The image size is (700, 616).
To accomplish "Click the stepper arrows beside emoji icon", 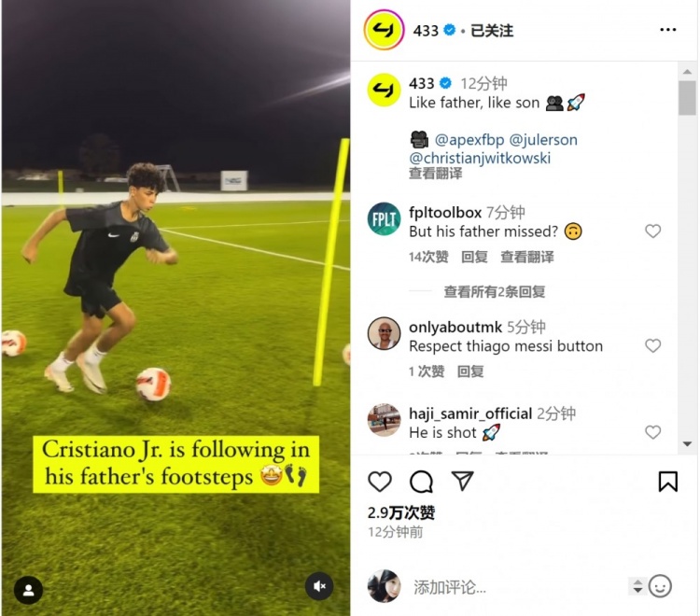I will (x=637, y=586).
